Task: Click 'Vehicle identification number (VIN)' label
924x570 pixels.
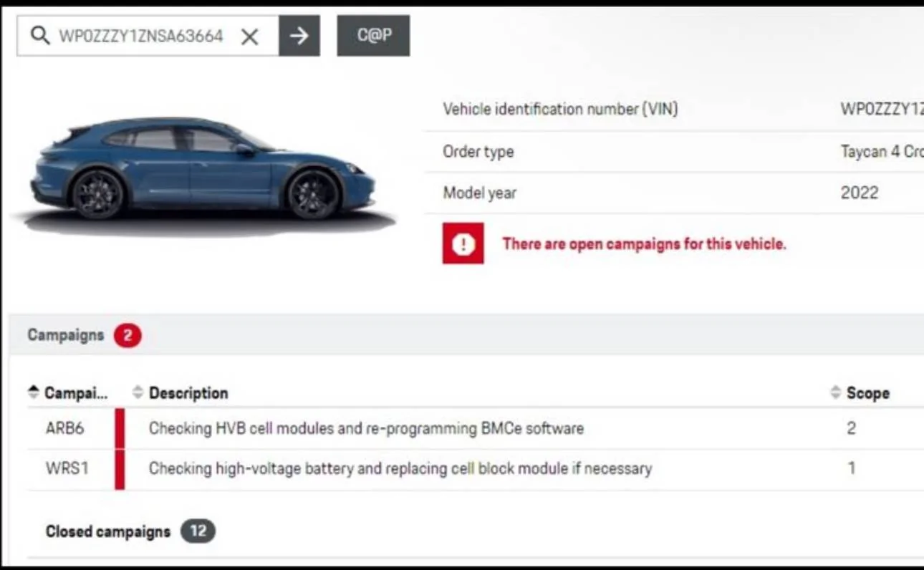Action: click(x=560, y=110)
